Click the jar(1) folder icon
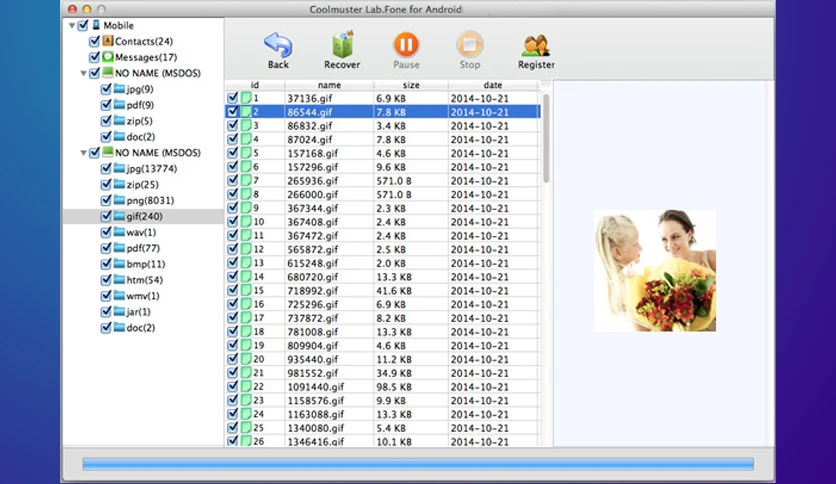This screenshot has height=484, width=836. [119, 311]
